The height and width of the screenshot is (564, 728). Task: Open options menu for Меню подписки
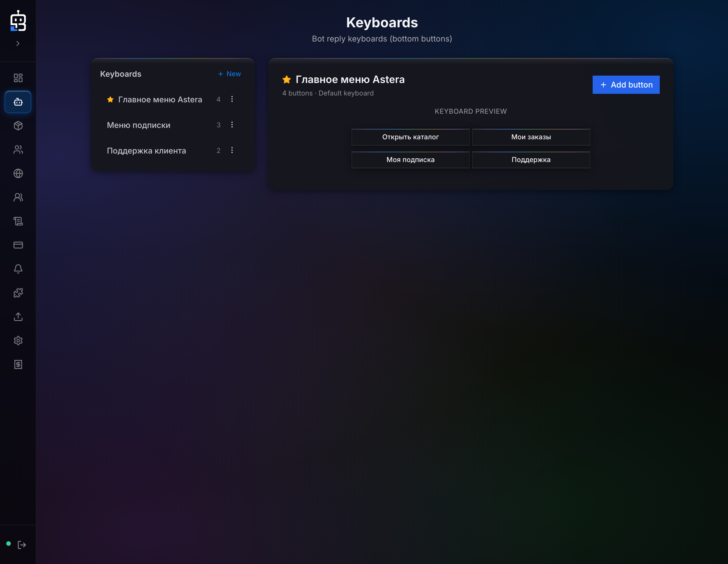point(232,125)
